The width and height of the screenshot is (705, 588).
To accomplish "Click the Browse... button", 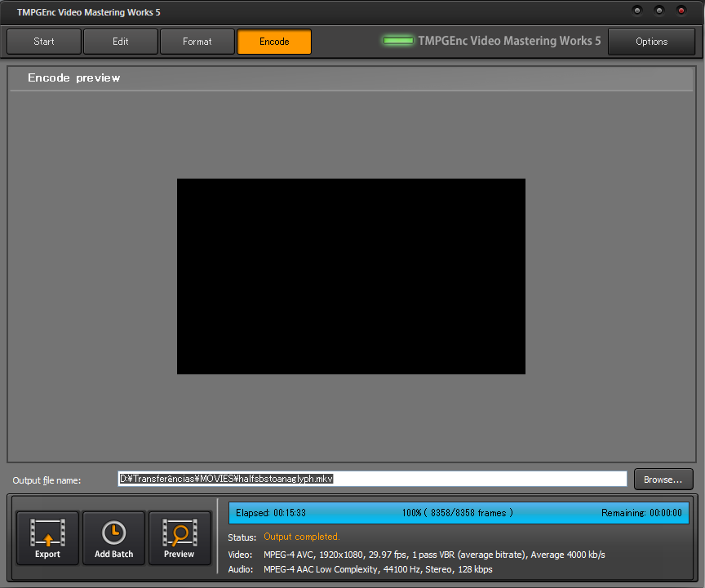I will pyautogui.click(x=663, y=480).
